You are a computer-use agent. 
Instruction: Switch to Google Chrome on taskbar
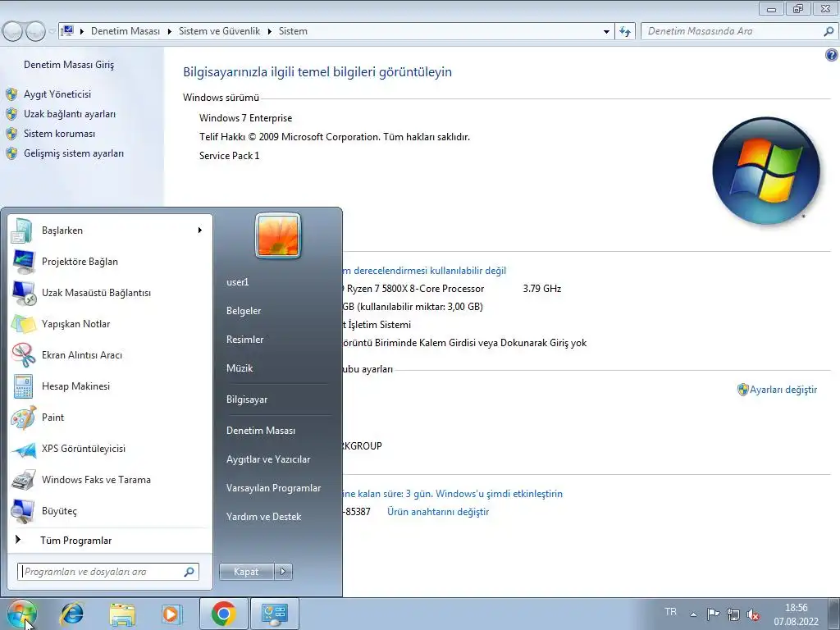pyautogui.click(x=224, y=614)
